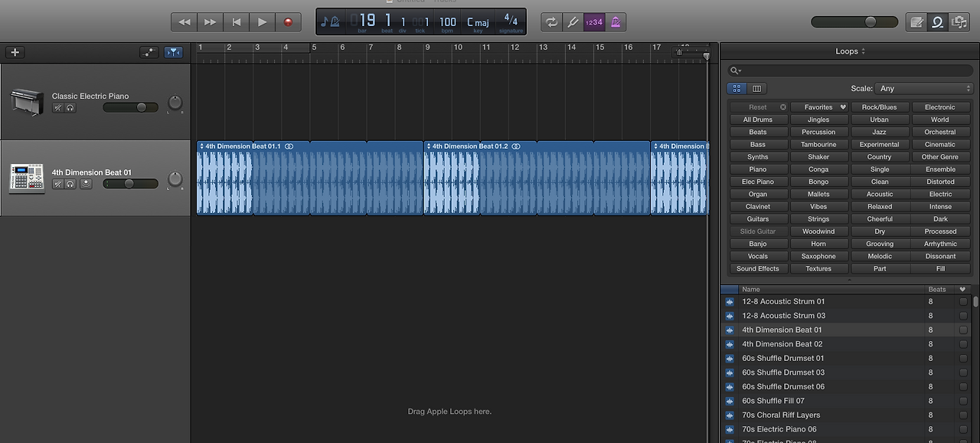Show track automation with the curve button

(149, 52)
